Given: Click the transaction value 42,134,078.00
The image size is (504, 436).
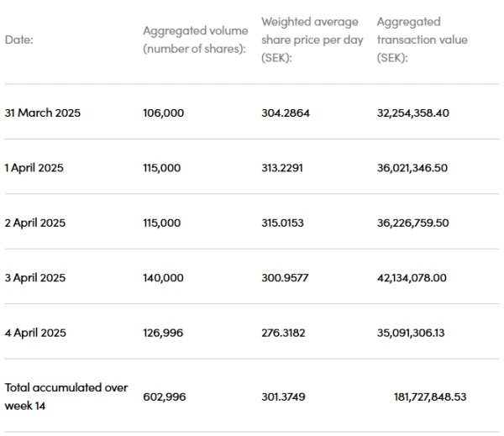Looking at the screenshot, I should point(412,277).
